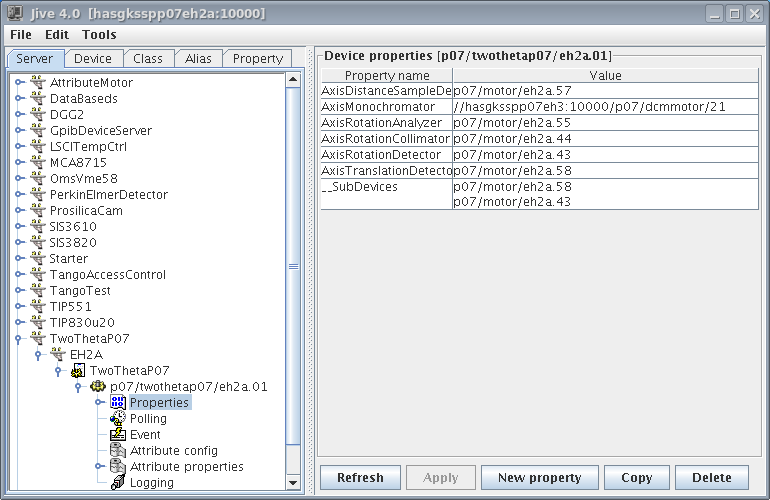Expand the AttributeMotor tree node
The height and width of the screenshot is (500, 770).
(19, 82)
